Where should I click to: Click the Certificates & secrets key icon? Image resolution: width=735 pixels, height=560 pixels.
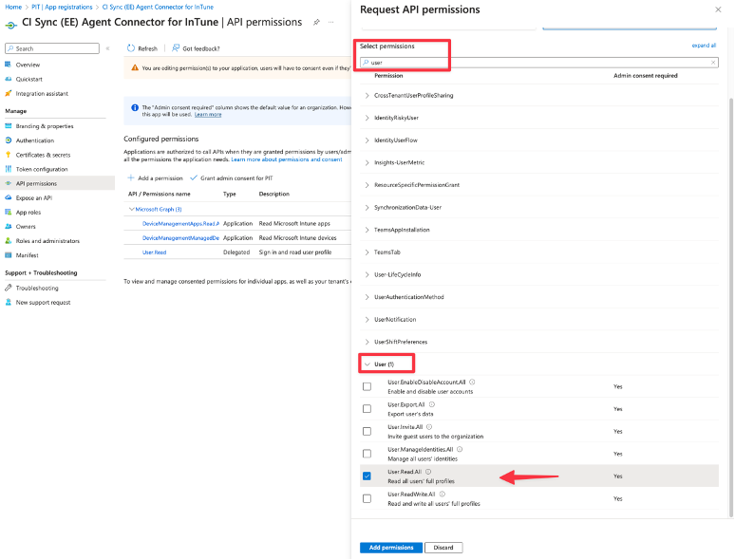[x=8, y=155]
